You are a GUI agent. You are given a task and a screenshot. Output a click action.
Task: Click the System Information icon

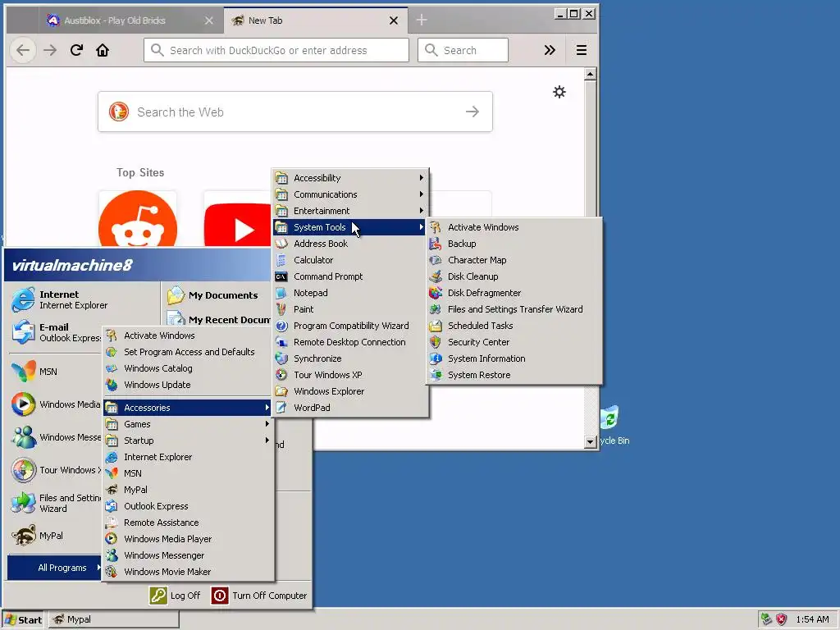coord(436,358)
